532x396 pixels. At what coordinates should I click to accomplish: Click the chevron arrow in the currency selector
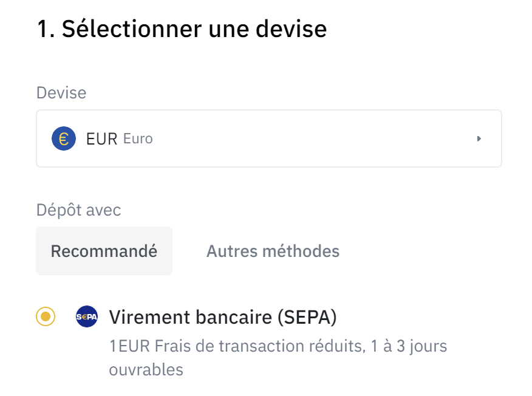click(x=479, y=138)
